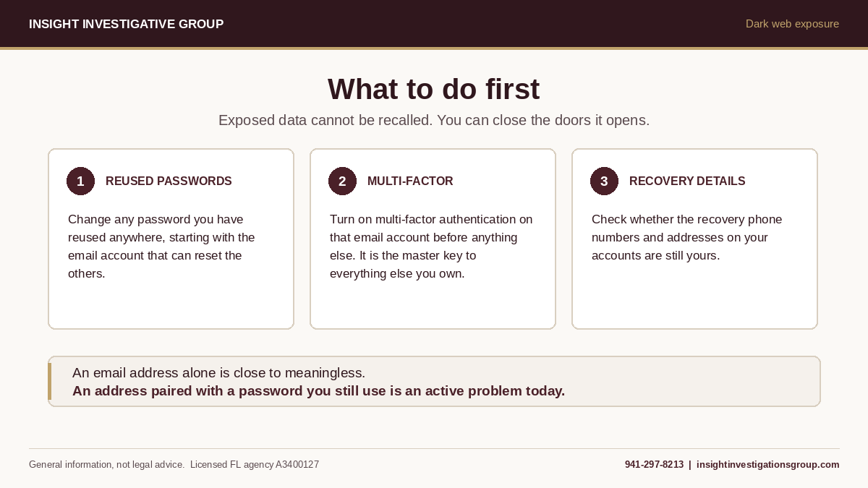Click the Licensed FL agency A3400127 text
Image resolution: width=868 pixels, height=488 pixels.
(255, 465)
